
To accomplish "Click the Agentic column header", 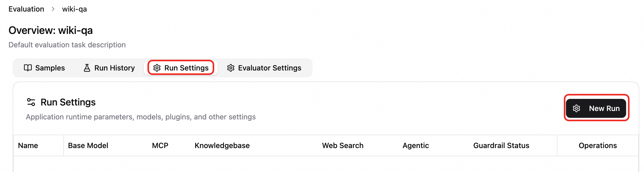I will pos(416,145).
